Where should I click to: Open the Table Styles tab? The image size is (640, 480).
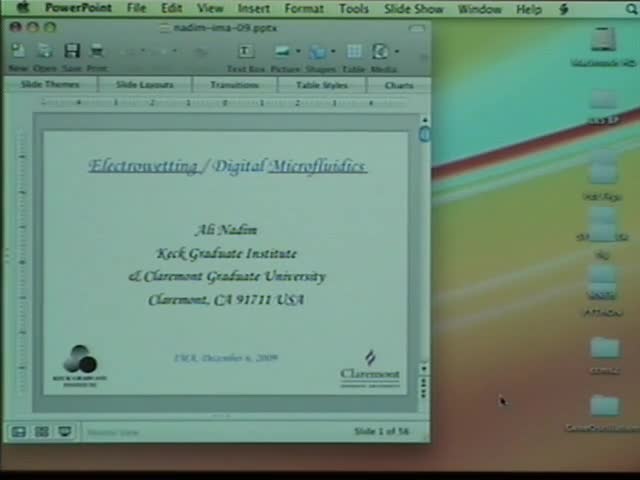coord(322,85)
